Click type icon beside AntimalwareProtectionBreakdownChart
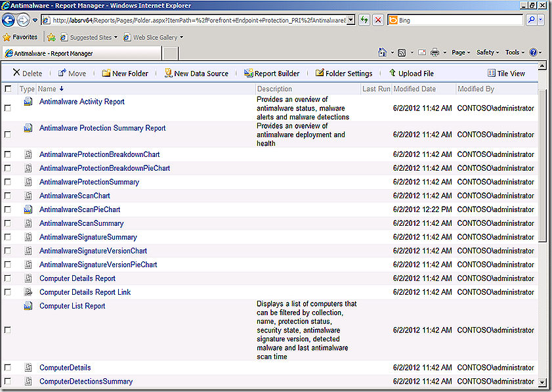The width and height of the screenshot is (552, 392). coord(28,154)
